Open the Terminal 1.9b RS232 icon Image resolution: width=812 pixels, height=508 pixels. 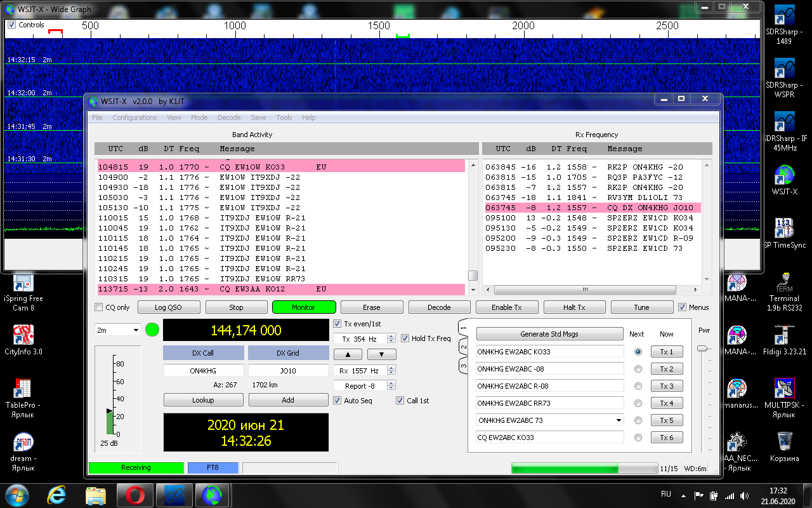[785, 281]
